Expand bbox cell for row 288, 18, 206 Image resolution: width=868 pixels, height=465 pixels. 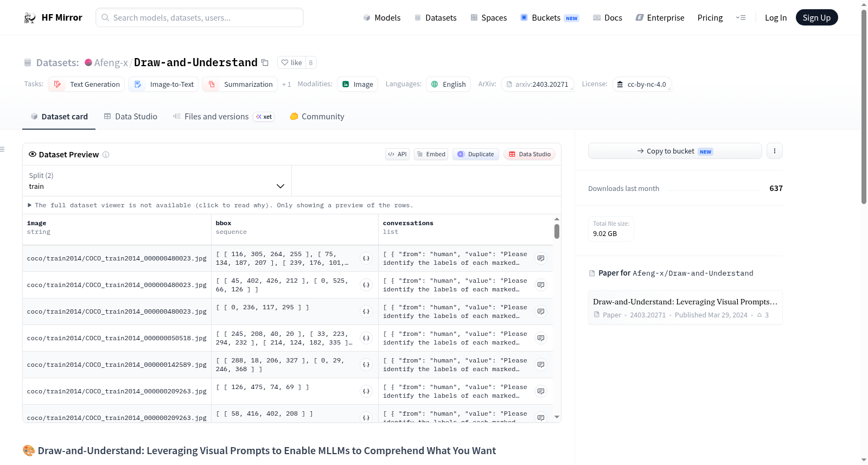click(x=366, y=365)
